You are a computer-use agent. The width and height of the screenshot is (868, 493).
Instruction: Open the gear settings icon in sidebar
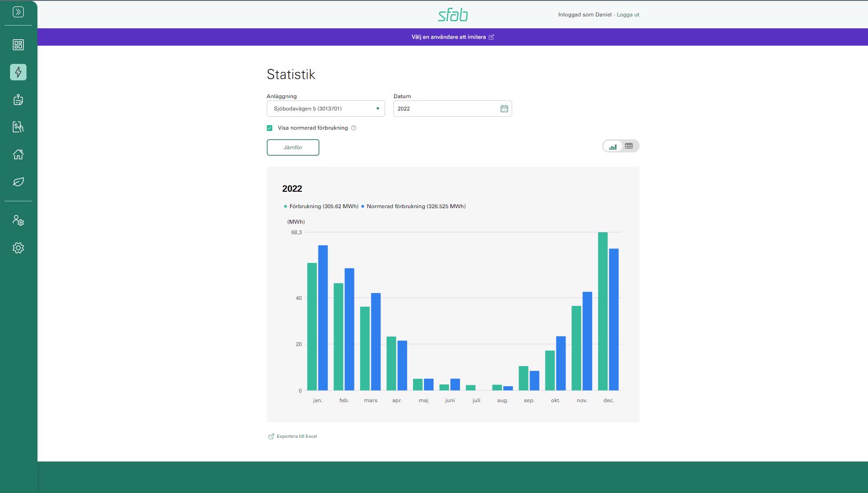point(18,248)
